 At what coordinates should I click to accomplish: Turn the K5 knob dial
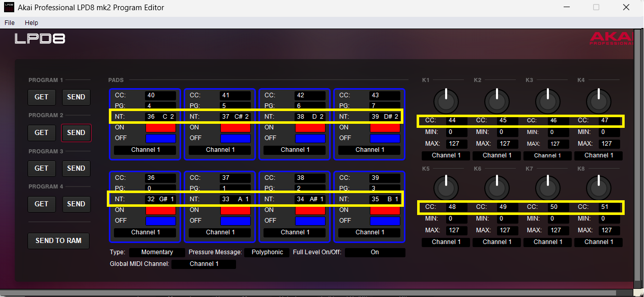[x=446, y=187]
